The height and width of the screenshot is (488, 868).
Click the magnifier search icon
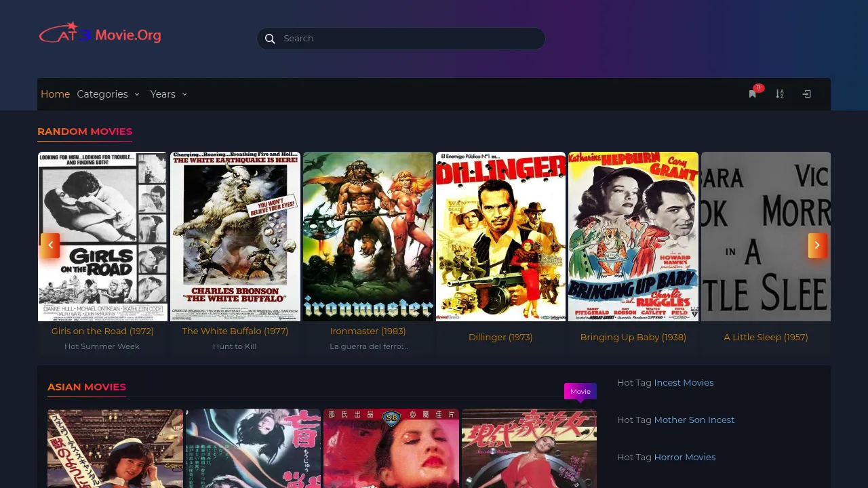click(270, 39)
